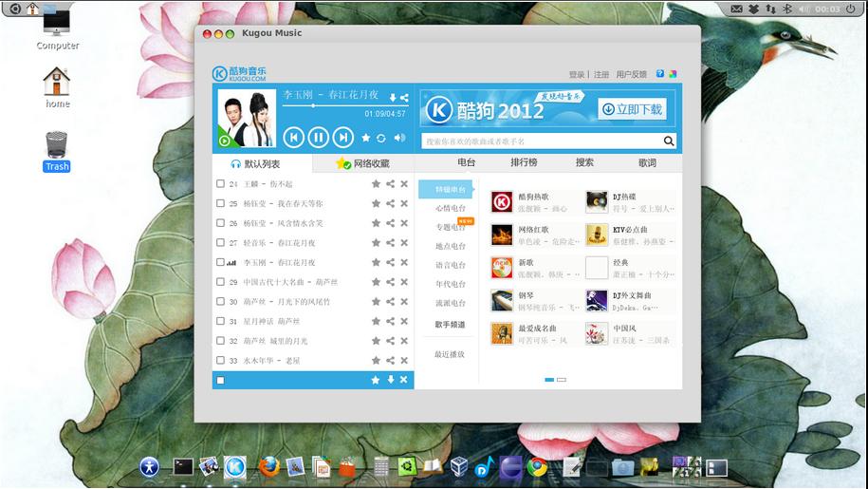This screenshot has height=489, width=868.
Task: Click the Kugou logo at top left
Action: pyautogui.click(x=239, y=73)
